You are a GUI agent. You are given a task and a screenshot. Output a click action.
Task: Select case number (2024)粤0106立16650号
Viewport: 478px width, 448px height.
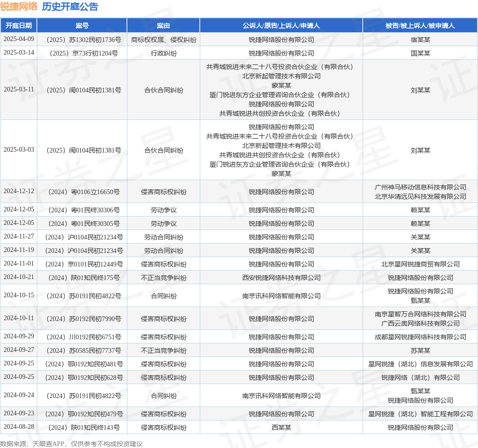pyautogui.click(x=82, y=192)
